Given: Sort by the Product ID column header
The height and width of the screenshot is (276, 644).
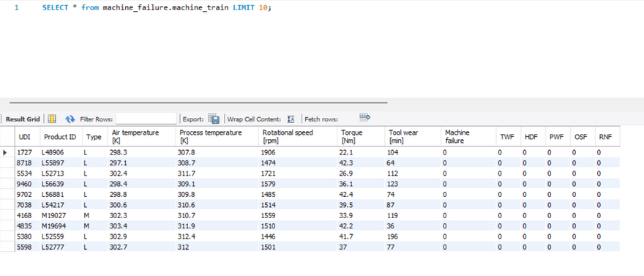Looking at the screenshot, I should pyautogui.click(x=61, y=137).
